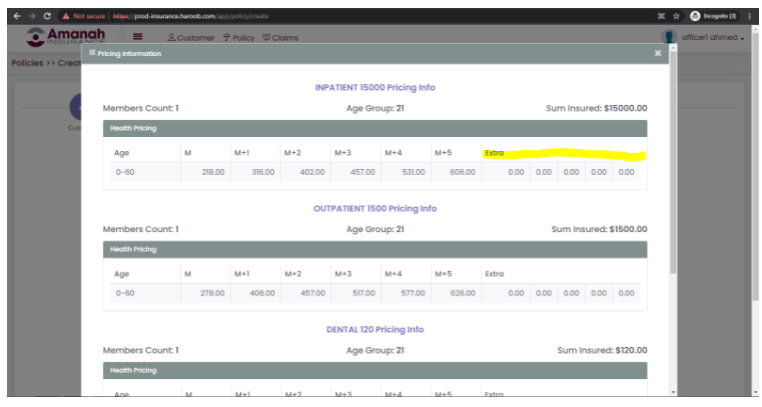Click the dialog vertical scrollbar thumb
The width and height of the screenshot is (762, 407).
(x=673, y=160)
